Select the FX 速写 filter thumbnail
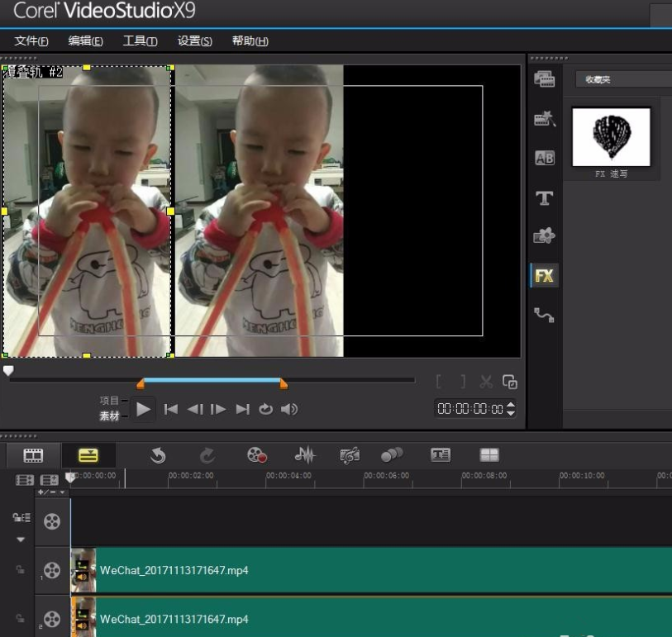Image resolution: width=672 pixels, height=637 pixels. point(611,137)
